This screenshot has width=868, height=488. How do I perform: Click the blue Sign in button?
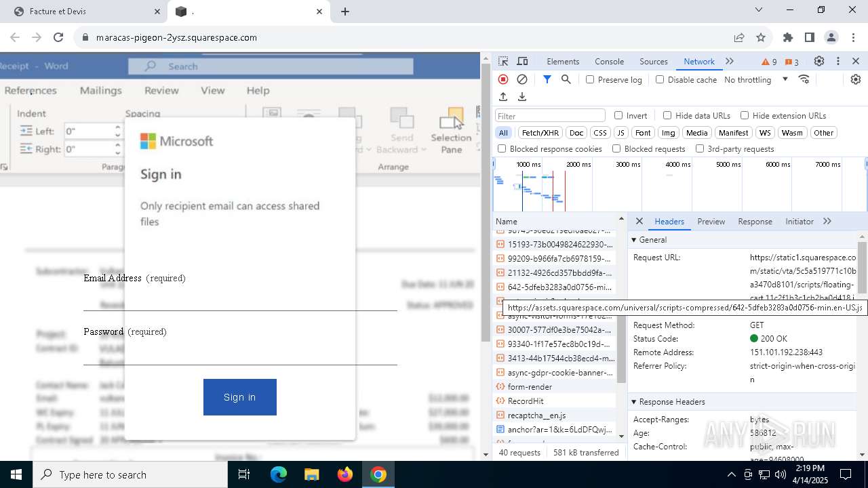point(240,397)
